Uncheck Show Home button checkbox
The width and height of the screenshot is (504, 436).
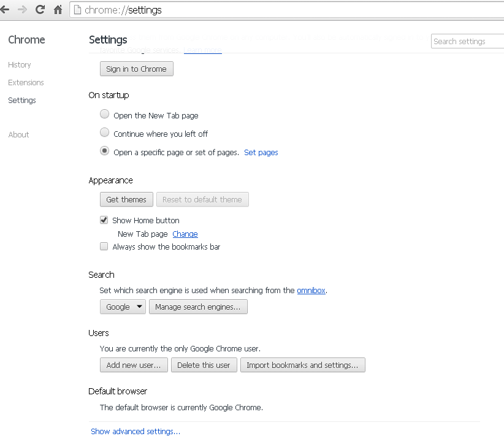[x=104, y=220]
